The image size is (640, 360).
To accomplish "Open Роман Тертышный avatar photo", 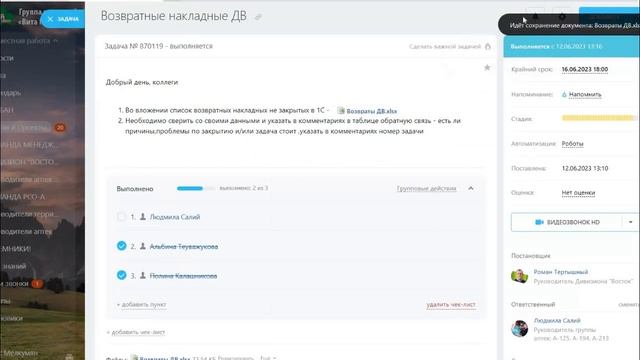I will [x=520, y=276].
